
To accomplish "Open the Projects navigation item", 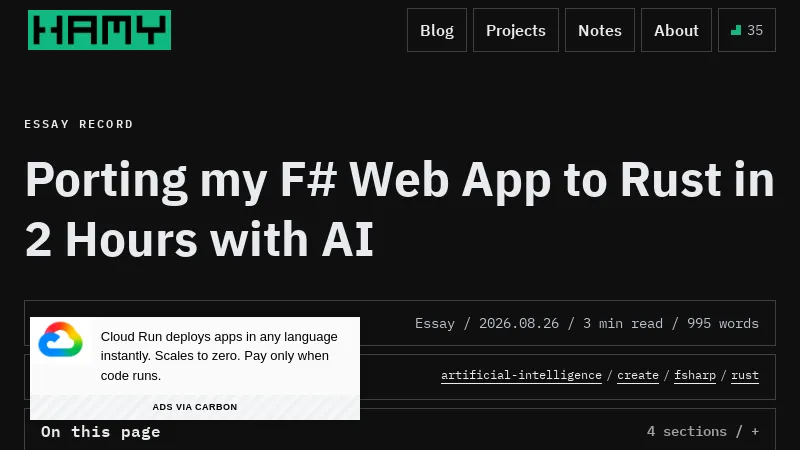I will click(x=516, y=30).
